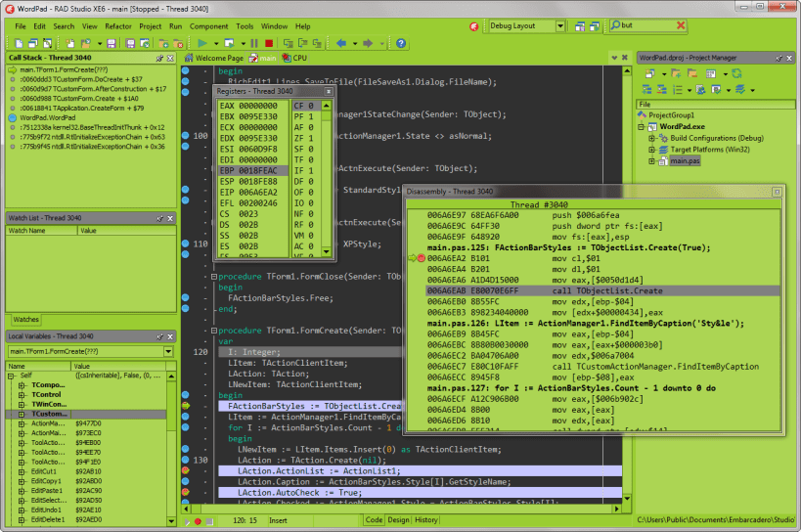Toggle breakpoint on LAction.ActionList line
The height and width of the screenshot is (532, 801).
pyautogui.click(x=185, y=470)
